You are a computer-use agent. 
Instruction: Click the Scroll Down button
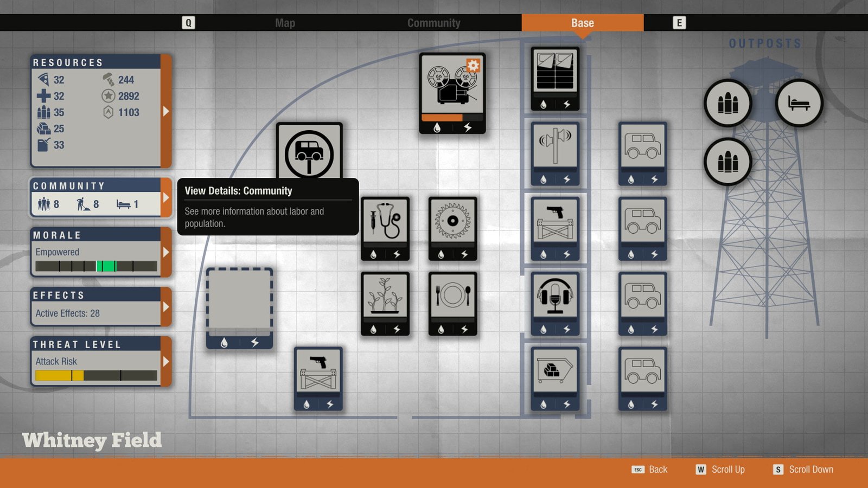(x=803, y=470)
